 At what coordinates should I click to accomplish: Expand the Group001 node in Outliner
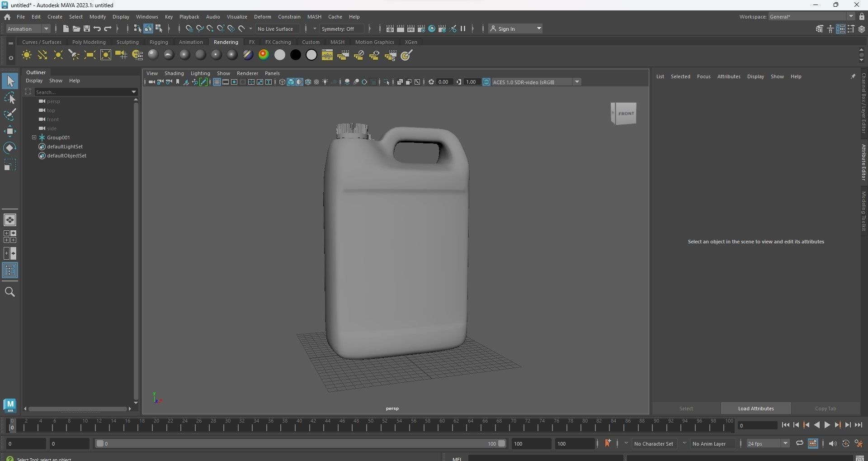34,138
